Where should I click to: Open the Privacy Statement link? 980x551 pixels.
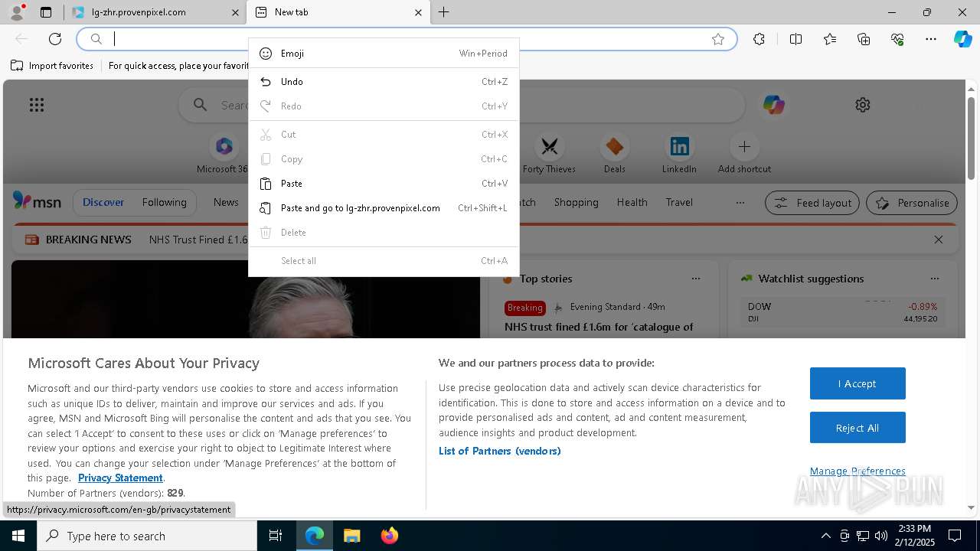(120, 478)
